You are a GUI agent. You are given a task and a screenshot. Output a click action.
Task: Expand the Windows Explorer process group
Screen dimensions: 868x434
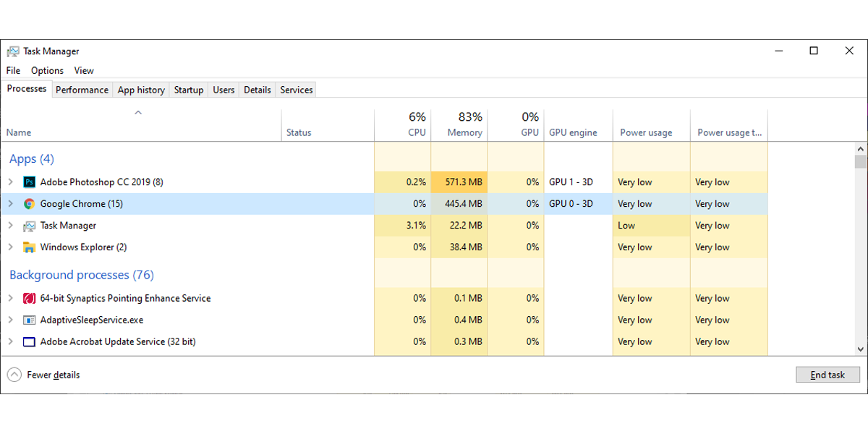[x=10, y=247]
